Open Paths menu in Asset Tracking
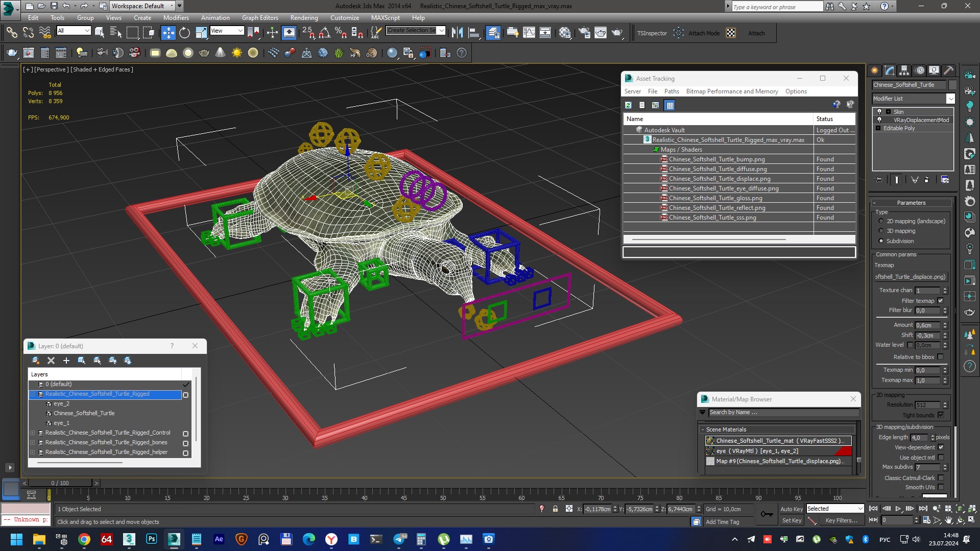 (x=672, y=91)
